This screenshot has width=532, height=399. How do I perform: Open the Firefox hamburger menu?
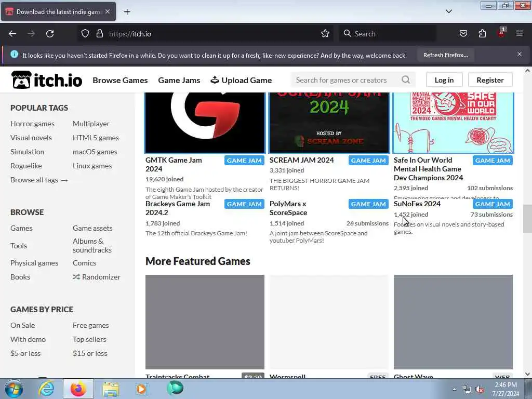click(520, 34)
